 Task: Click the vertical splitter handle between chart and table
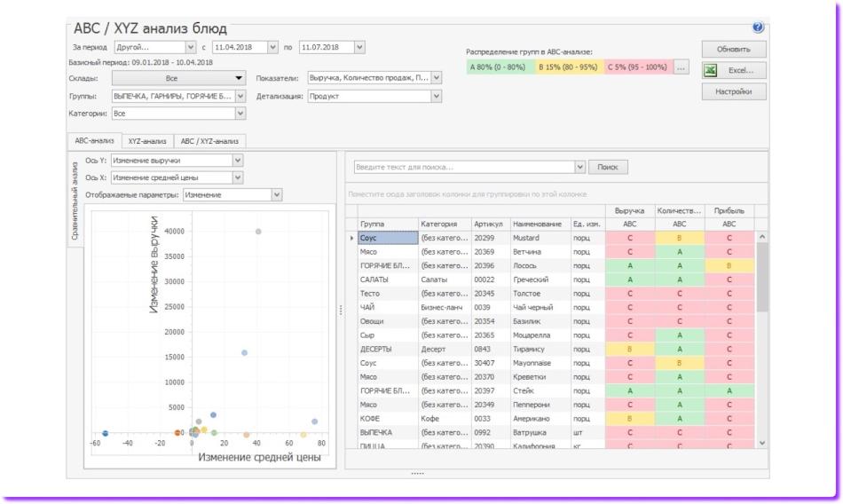click(340, 309)
